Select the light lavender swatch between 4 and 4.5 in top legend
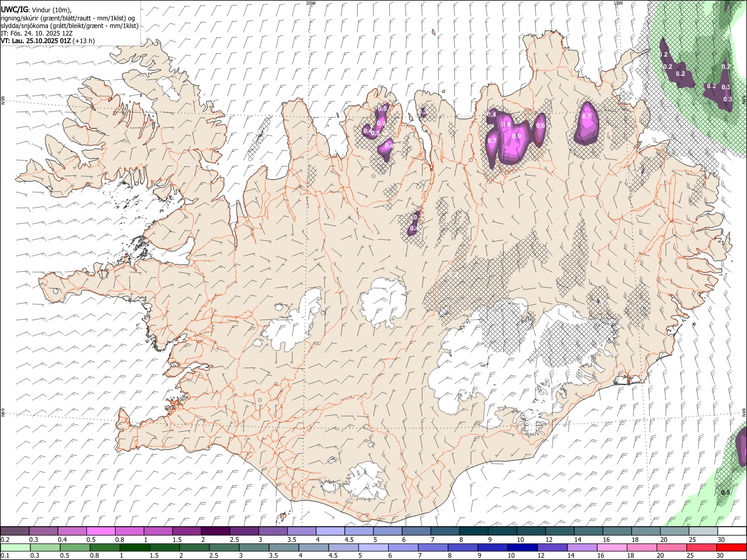 [330, 531]
